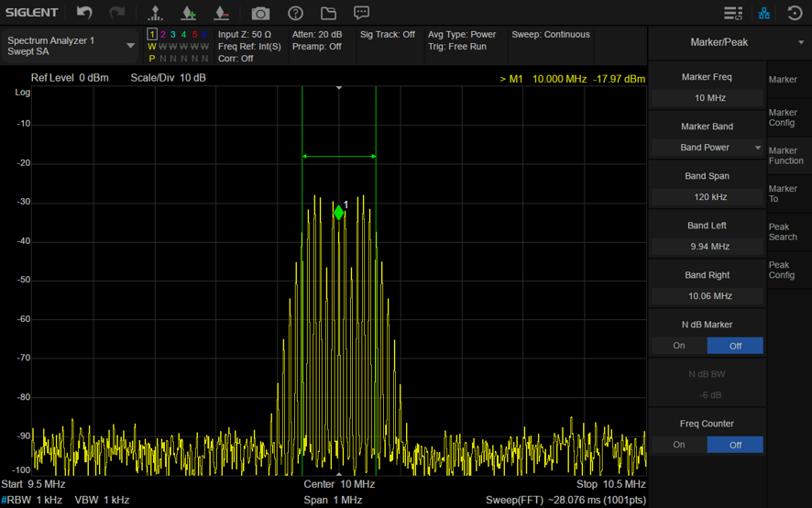Click the Span 1 MHz value
Screen dimensions: 812x508
[333, 501]
